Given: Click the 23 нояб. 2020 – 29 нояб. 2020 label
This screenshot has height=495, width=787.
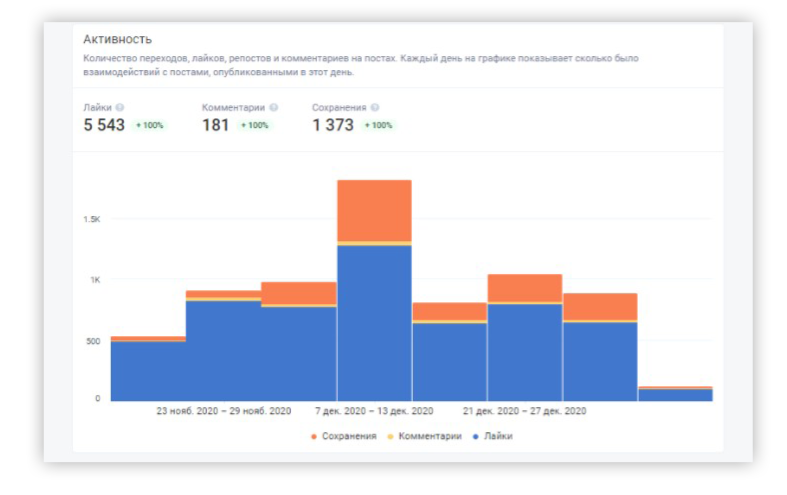Looking at the screenshot, I should click(x=223, y=411).
